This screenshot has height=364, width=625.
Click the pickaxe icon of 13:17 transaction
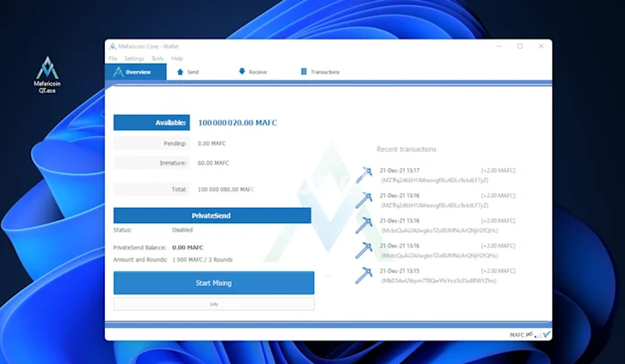[x=364, y=175]
